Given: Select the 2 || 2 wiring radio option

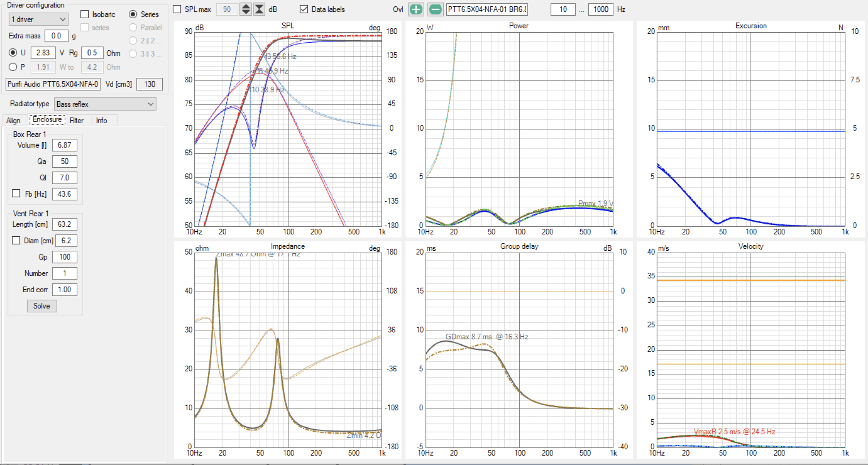Looking at the screenshot, I should [133, 41].
